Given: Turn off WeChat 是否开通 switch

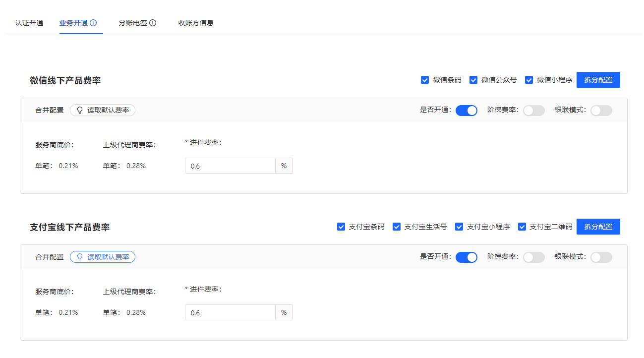Looking at the screenshot, I should pos(466,111).
